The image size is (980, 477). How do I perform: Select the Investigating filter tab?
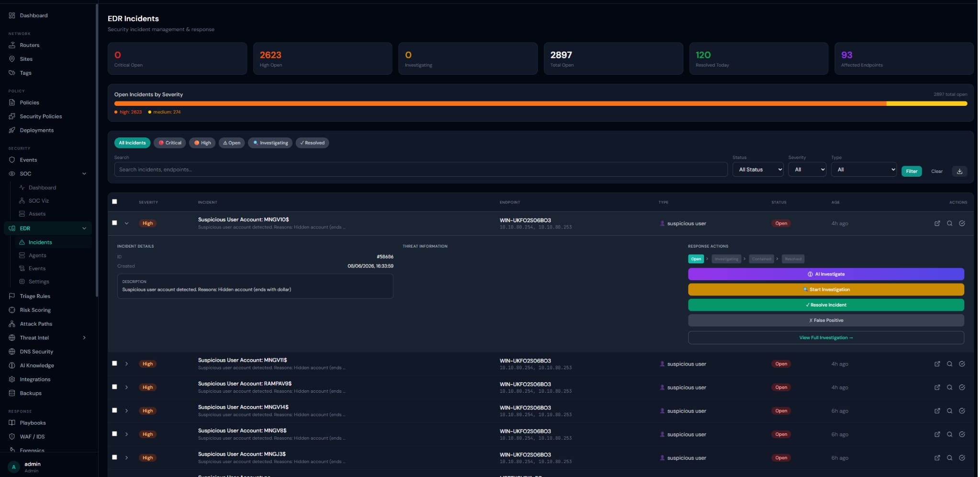tap(270, 143)
